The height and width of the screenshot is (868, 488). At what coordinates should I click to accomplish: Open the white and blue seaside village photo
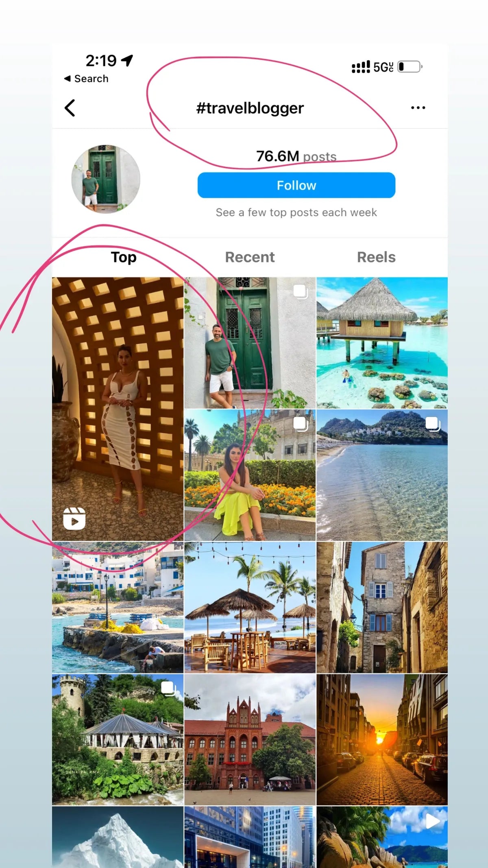coord(118,607)
